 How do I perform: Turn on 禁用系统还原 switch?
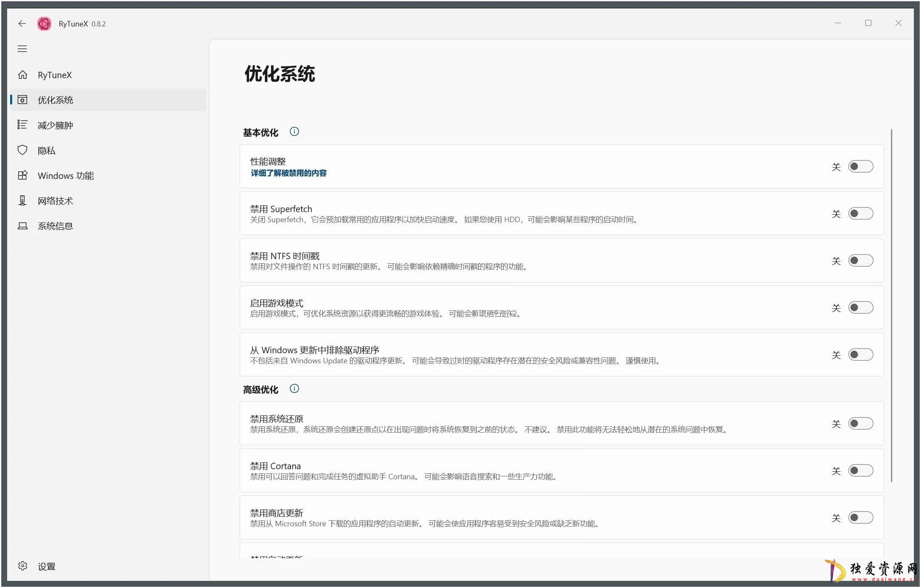point(861,423)
